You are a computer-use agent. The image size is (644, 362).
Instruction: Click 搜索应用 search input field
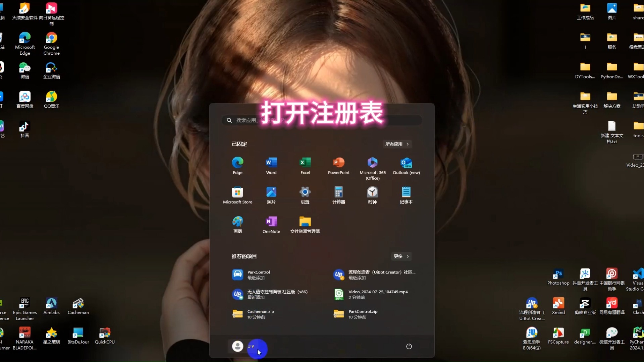pyautogui.click(x=322, y=120)
